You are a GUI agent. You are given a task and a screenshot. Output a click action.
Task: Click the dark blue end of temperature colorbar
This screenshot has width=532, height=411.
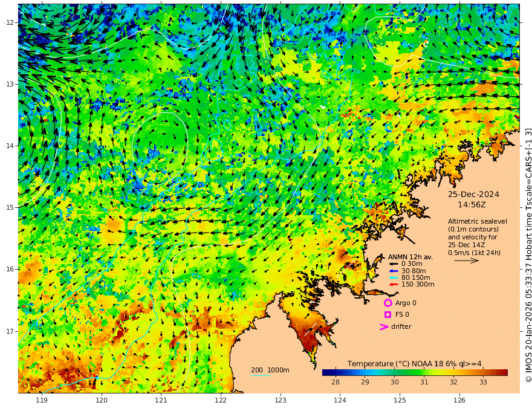[325, 373]
